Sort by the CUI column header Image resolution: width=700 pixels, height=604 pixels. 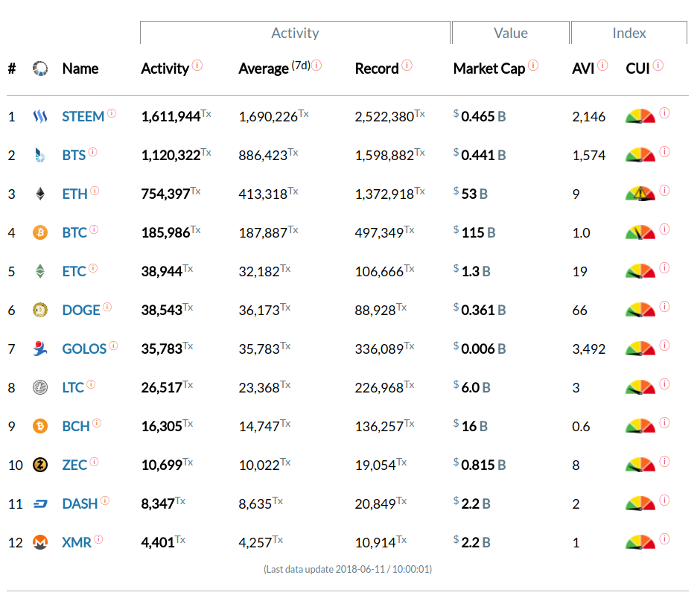click(637, 69)
